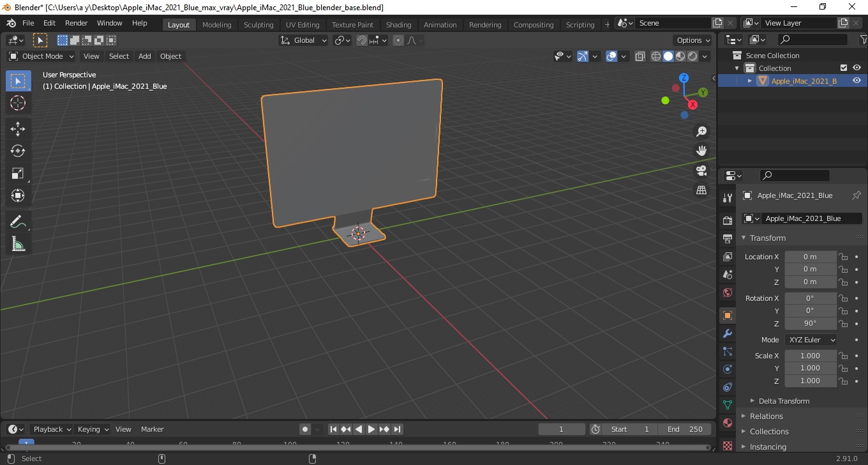Toggle pin icon in properties panel
This screenshot has height=465, width=868.
click(x=857, y=195)
